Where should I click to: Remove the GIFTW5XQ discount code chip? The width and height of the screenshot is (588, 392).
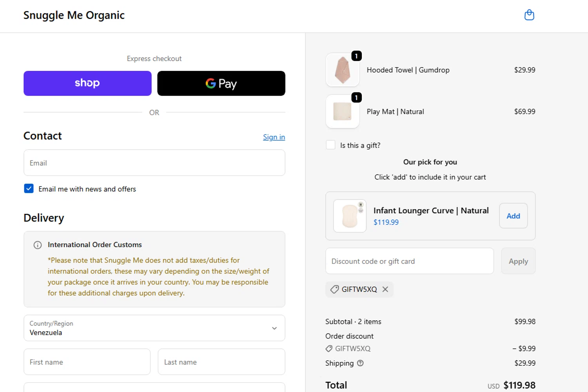click(x=385, y=289)
